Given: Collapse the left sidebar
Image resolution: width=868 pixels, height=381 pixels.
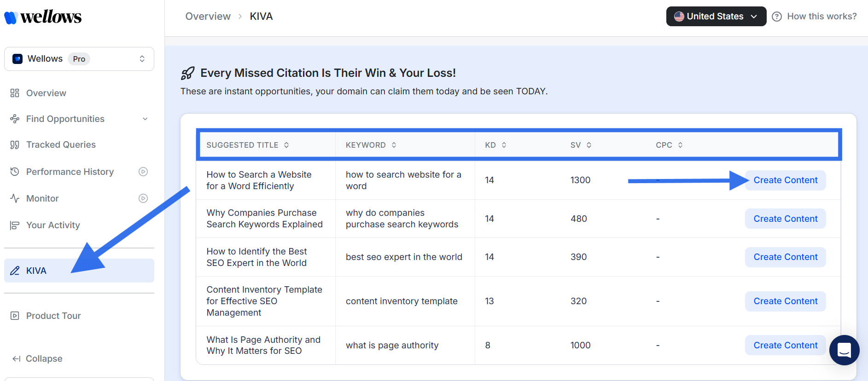Looking at the screenshot, I should (x=38, y=358).
